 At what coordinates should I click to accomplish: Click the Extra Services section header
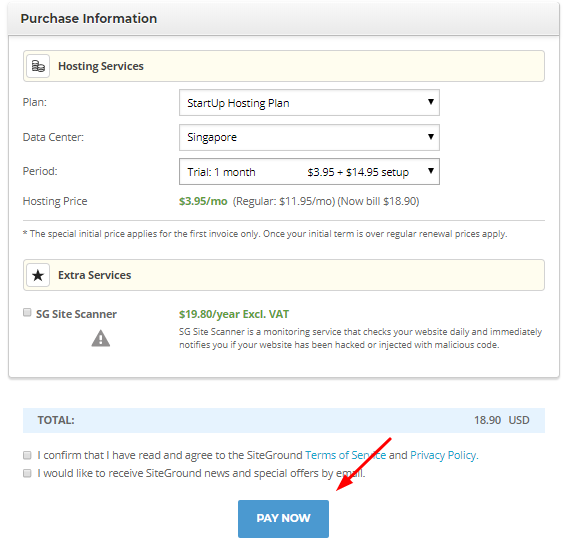tap(284, 275)
